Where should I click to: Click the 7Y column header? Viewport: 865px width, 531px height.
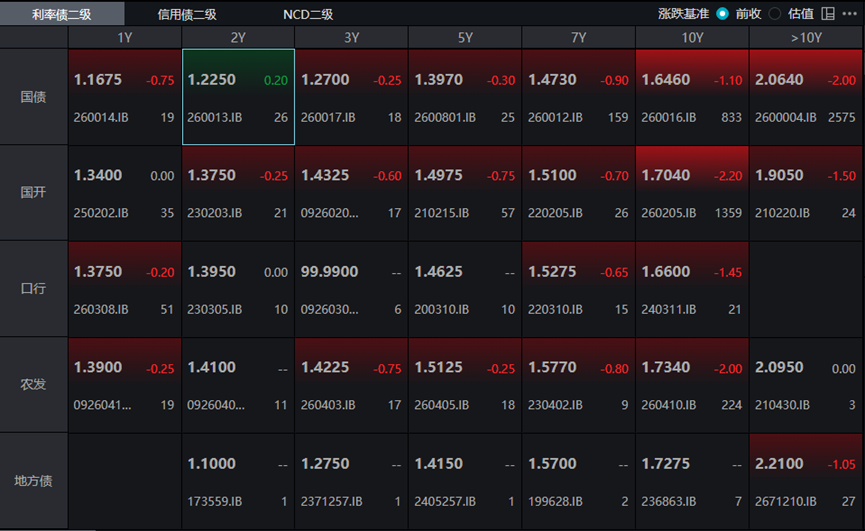pos(579,37)
